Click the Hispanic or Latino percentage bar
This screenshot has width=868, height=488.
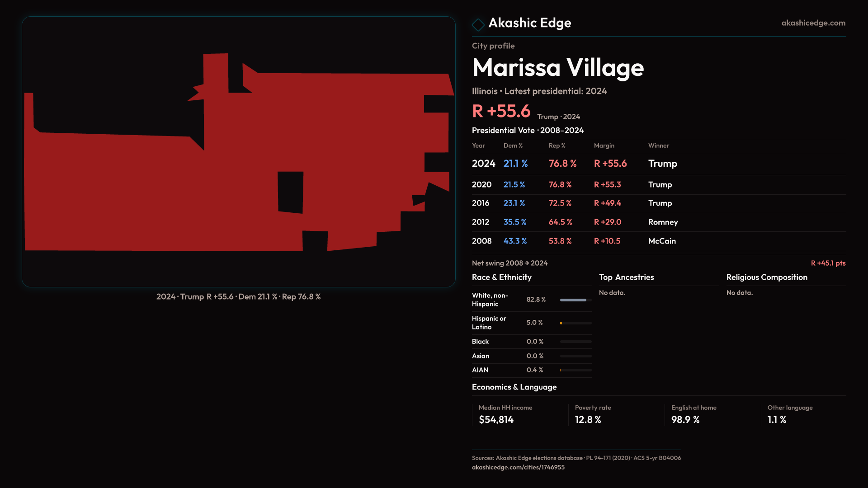tap(575, 323)
